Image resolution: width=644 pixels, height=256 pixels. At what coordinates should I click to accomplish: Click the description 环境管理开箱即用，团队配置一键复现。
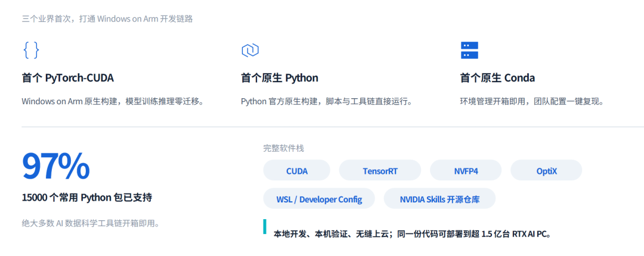pos(532,101)
